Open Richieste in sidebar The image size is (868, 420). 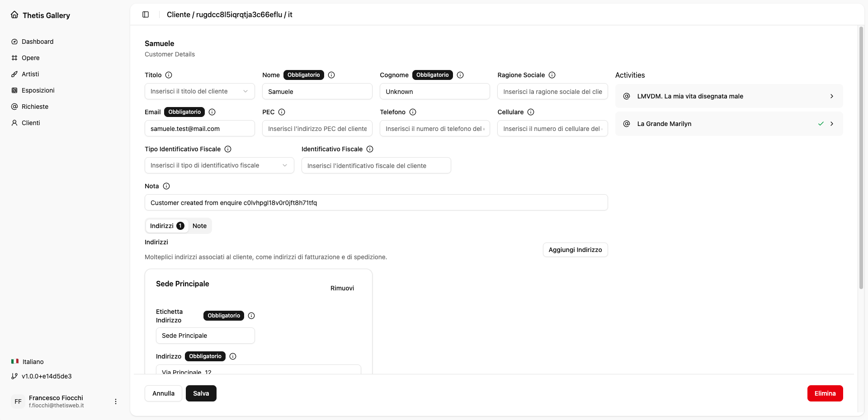point(35,107)
